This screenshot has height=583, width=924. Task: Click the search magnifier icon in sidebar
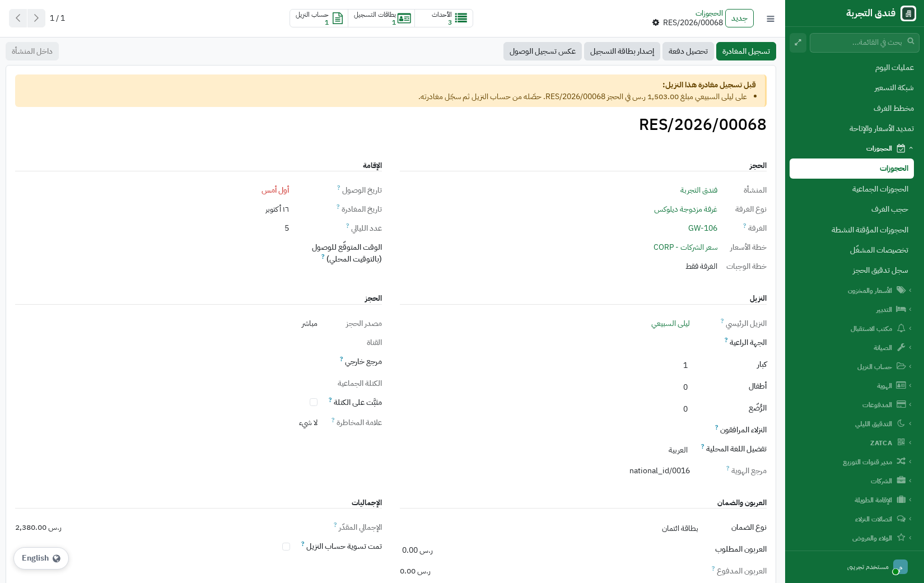911,41
